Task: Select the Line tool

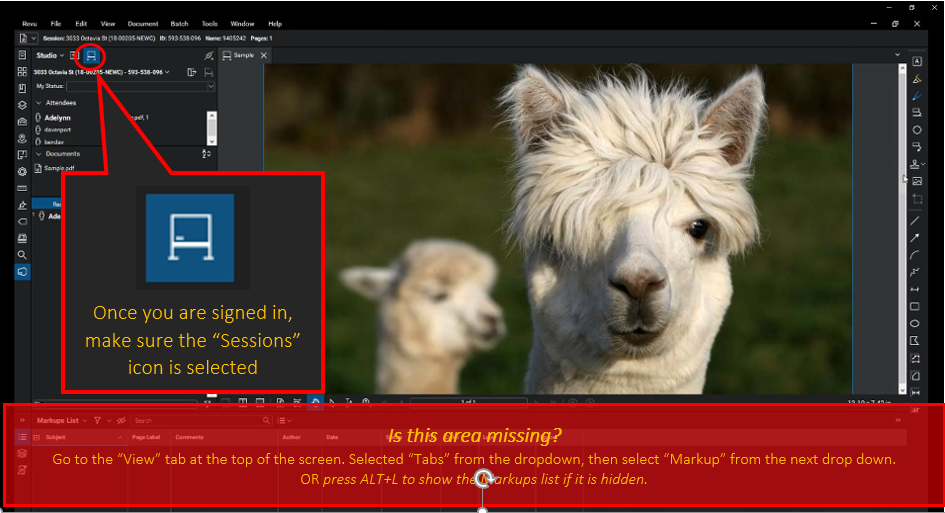Action: click(915, 221)
